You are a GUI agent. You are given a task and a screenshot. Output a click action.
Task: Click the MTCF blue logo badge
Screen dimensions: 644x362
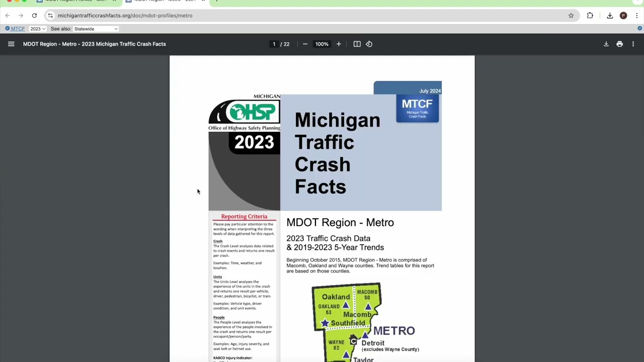pos(417,109)
